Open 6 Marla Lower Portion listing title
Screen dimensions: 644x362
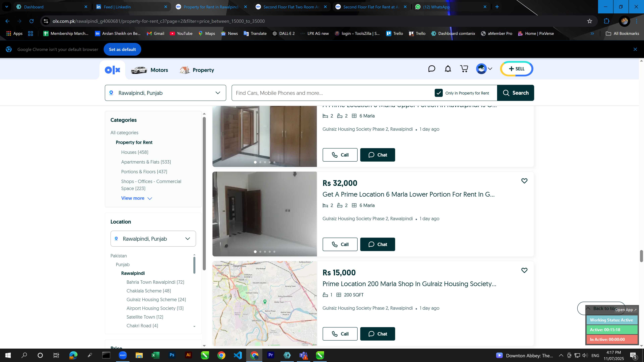point(408,194)
